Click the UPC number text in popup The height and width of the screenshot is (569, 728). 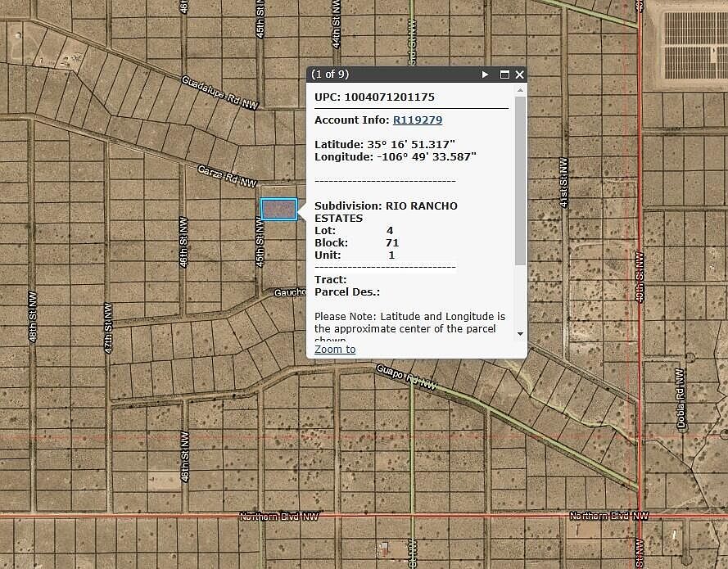click(x=390, y=97)
